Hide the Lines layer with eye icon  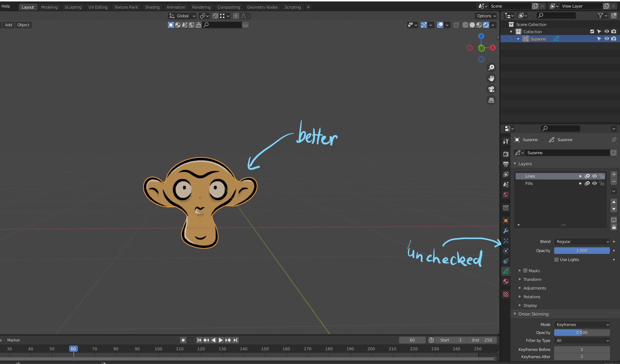click(x=594, y=176)
